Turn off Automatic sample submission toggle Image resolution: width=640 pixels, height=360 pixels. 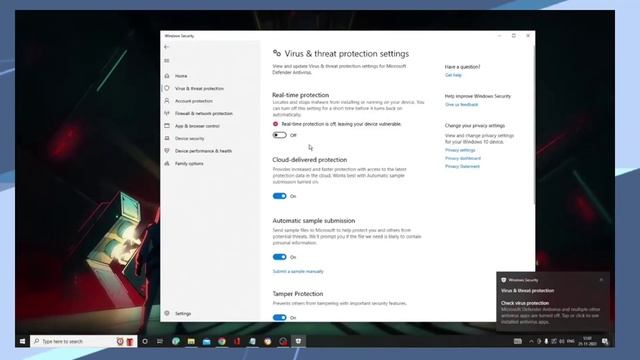click(280, 257)
